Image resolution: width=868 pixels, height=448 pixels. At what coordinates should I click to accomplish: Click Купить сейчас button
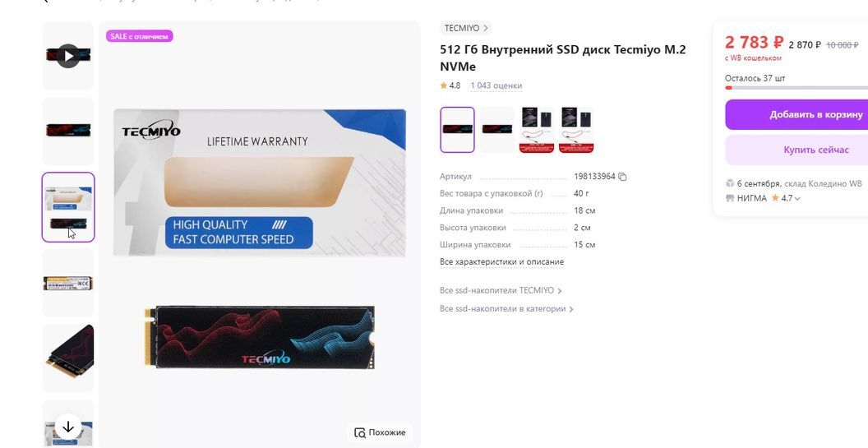point(796,150)
